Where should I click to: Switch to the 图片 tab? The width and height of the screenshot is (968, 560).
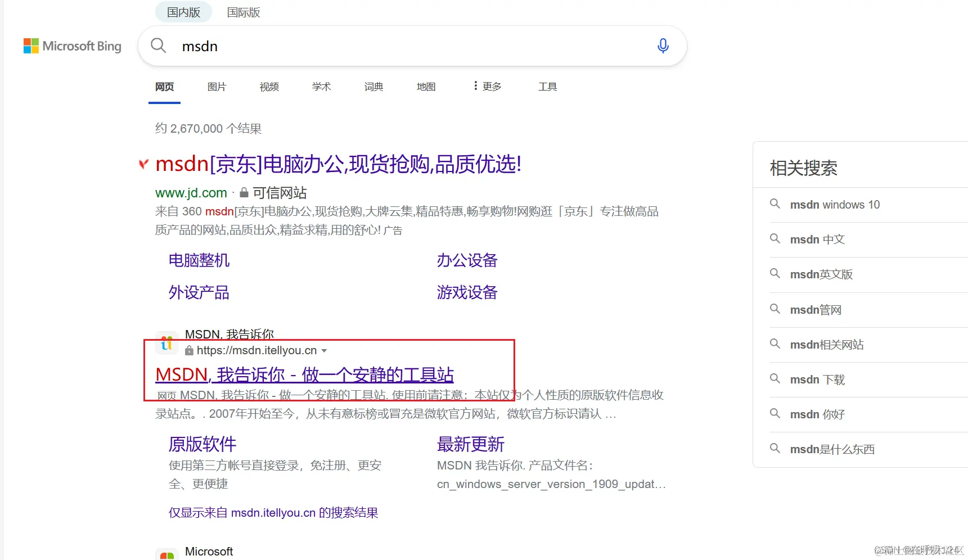point(217,87)
